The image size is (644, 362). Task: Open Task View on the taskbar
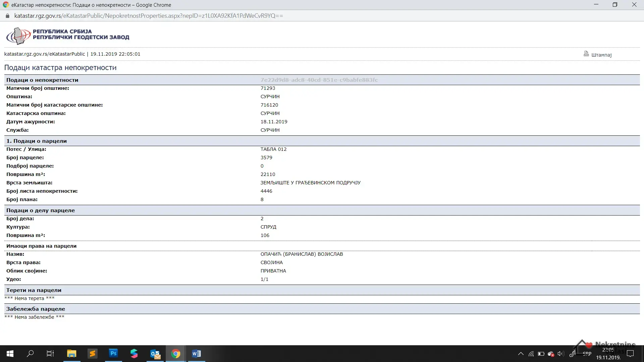coord(50,354)
